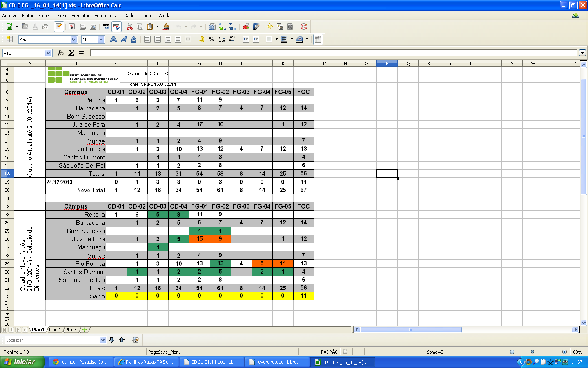Image resolution: width=588 pixels, height=368 pixels.
Task: Adjust the zoom slider handle
Action: click(x=532, y=352)
